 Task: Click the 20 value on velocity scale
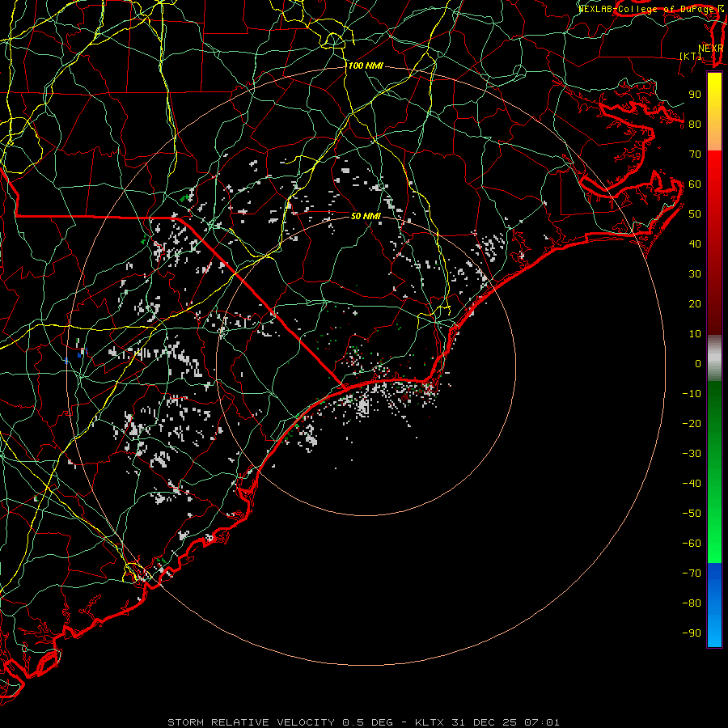[x=695, y=304]
